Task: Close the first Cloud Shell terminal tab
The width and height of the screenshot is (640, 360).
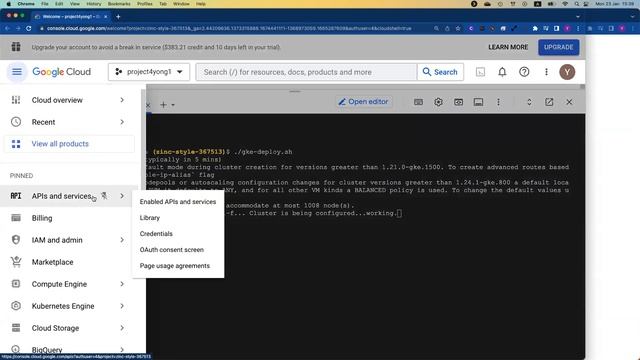Action: click(149, 105)
